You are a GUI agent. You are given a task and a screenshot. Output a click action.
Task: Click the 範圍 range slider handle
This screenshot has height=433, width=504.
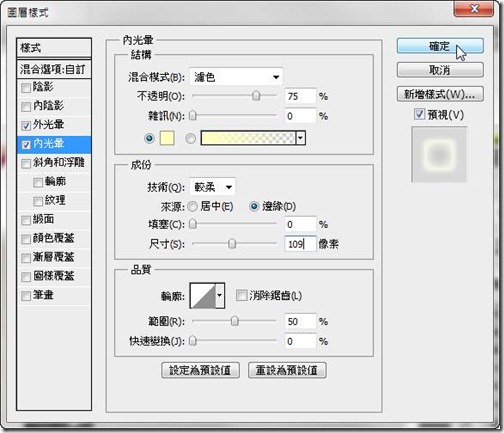coord(235,321)
